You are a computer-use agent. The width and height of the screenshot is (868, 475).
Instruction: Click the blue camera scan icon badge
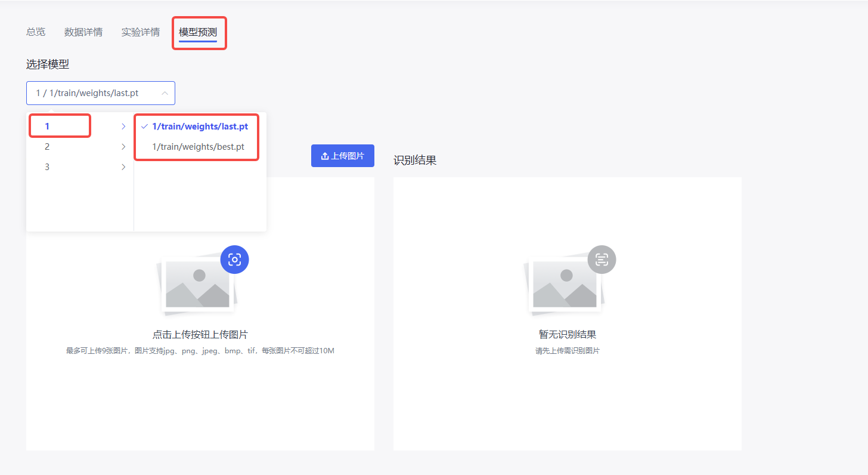pos(234,260)
